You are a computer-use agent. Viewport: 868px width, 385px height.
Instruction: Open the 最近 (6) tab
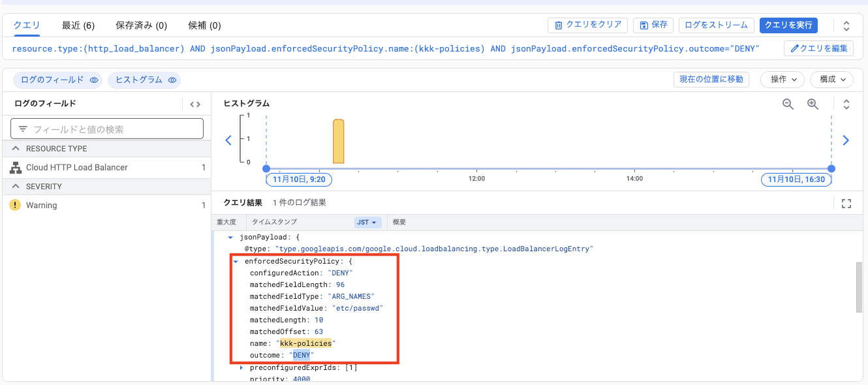click(78, 25)
